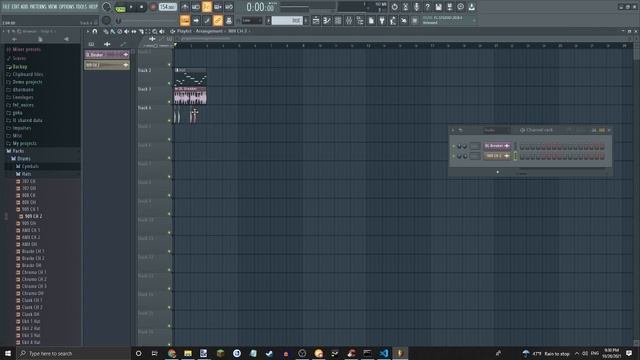The height and width of the screenshot is (360, 640).
Task: Mute BL Breaker channel green LED
Action: pyautogui.click(x=453, y=146)
